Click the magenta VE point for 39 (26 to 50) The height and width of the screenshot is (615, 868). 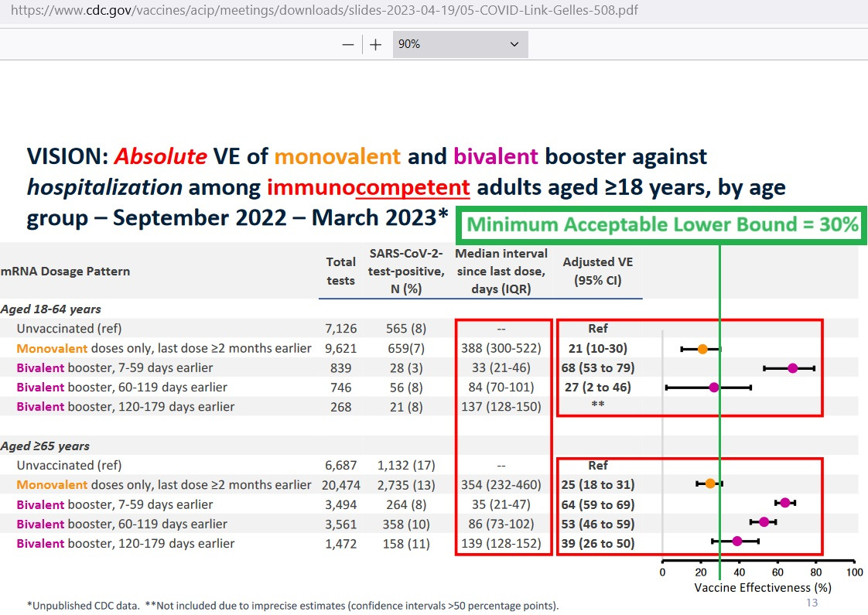pyautogui.click(x=736, y=541)
